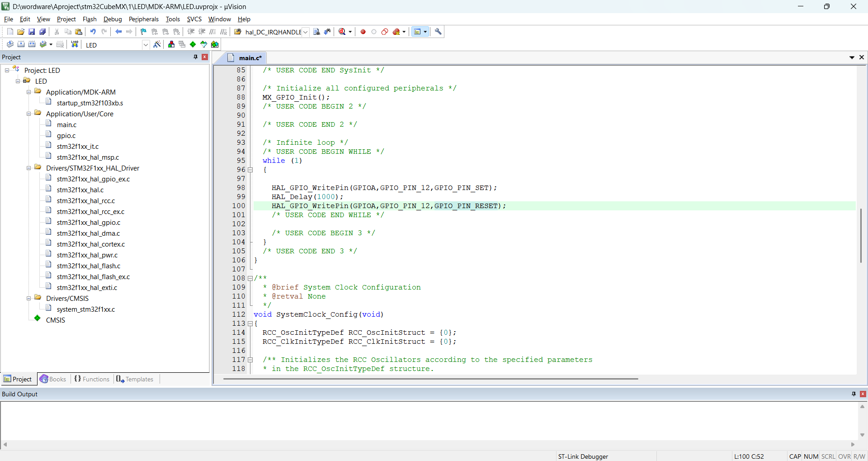This screenshot has width=868, height=461.
Task: Comment selection toolbar icon
Action: [212, 32]
